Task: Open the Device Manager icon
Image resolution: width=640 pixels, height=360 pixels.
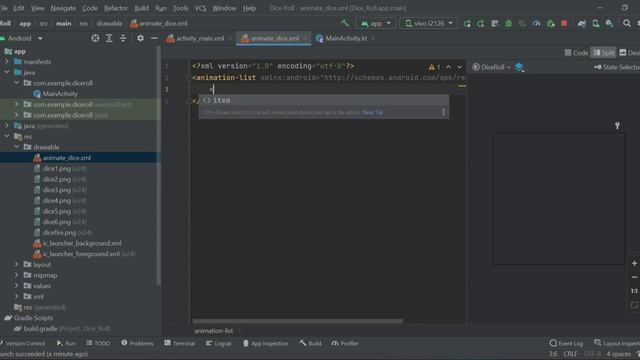Action: [x=596, y=24]
